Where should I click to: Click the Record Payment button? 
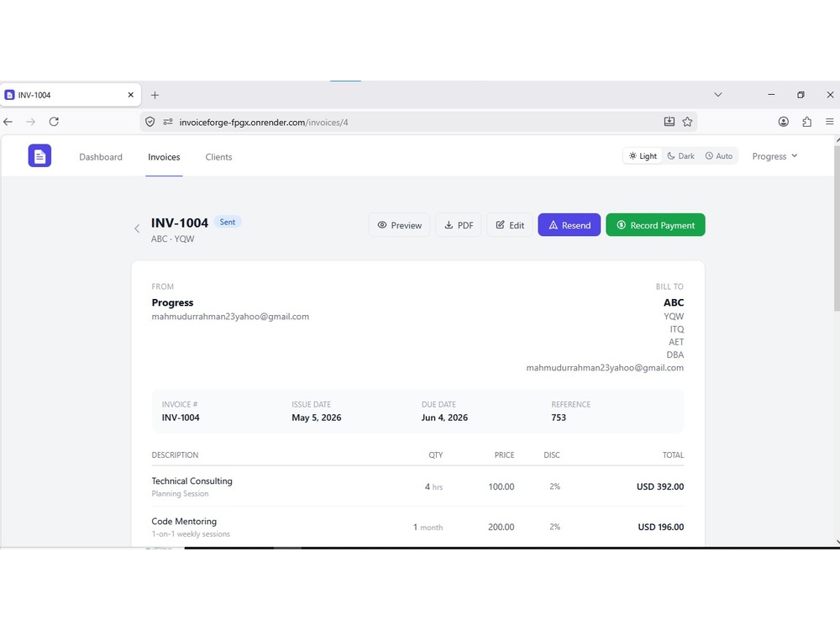[655, 225]
